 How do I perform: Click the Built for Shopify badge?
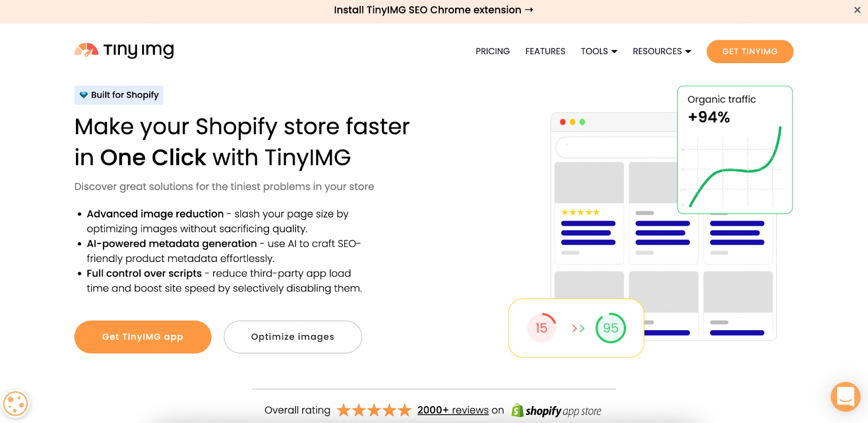point(119,95)
